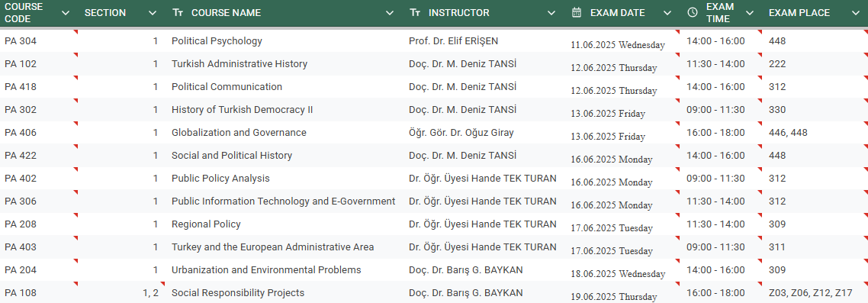Click the calendar icon in EXAM DATE header
This screenshot has height=303, width=868.
click(x=577, y=13)
